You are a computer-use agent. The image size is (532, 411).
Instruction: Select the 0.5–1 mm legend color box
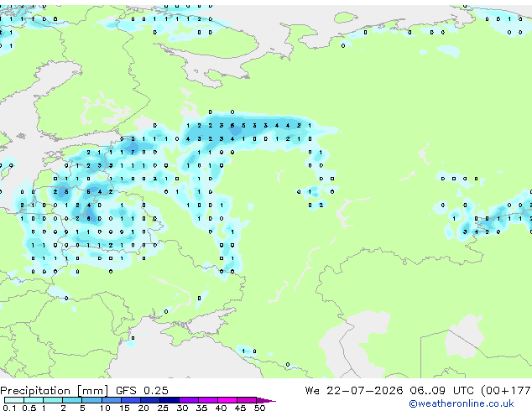click(x=34, y=400)
